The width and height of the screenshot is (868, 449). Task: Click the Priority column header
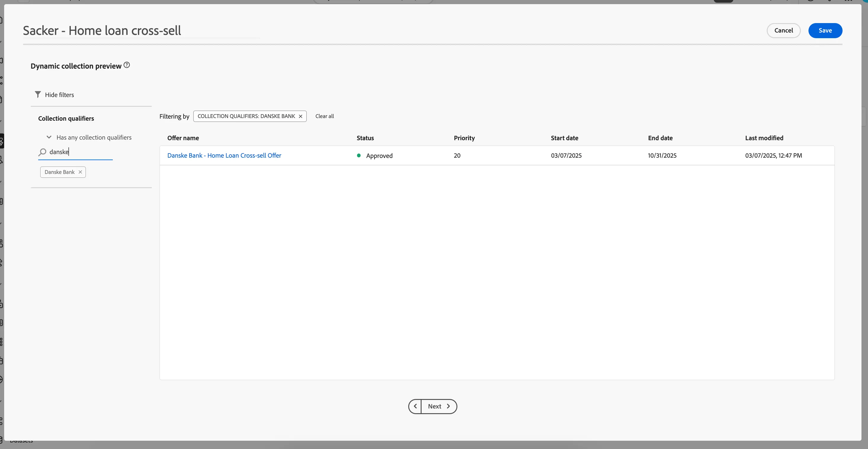(464, 138)
